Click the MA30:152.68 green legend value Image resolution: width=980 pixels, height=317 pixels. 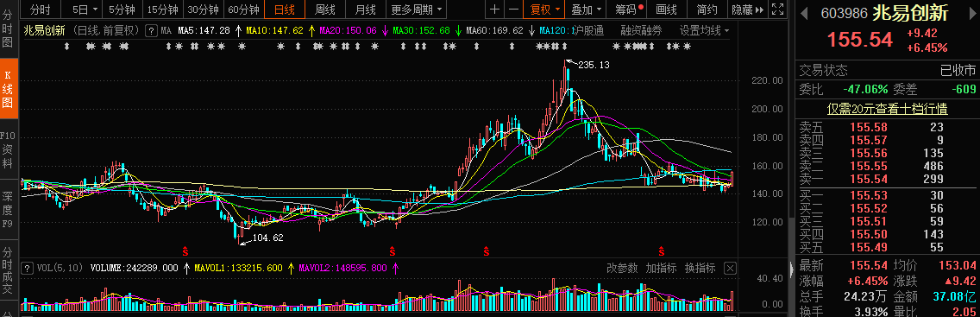point(421,30)
